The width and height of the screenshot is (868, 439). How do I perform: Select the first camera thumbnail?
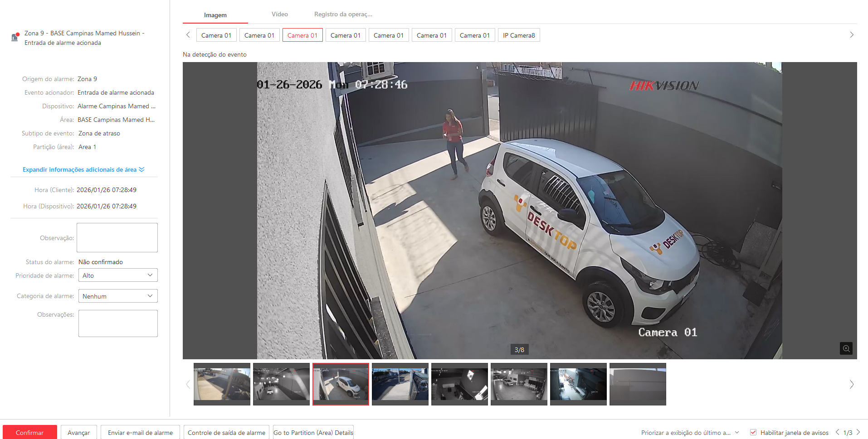pos(222,384)
